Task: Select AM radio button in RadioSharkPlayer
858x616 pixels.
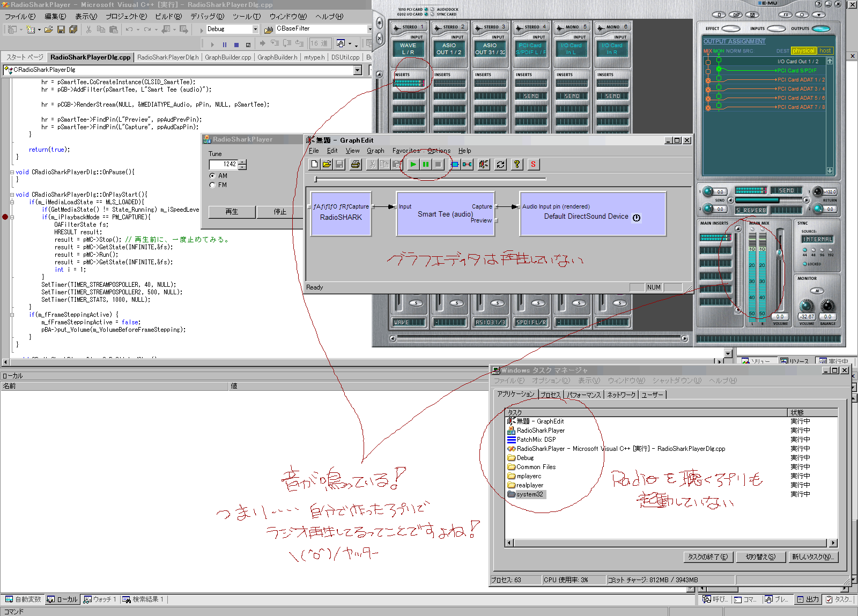Action: coord(212,176)
